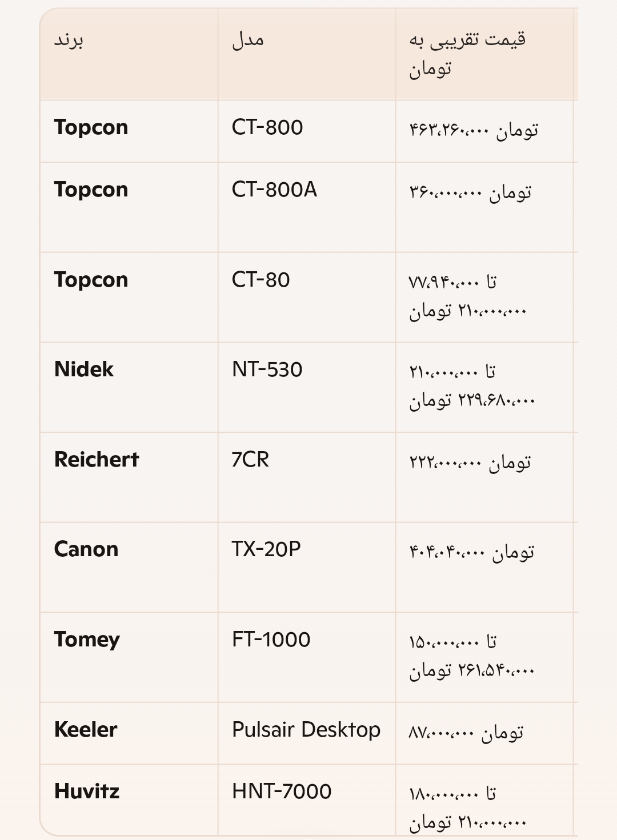
Task: Select the قیمت تقریبی به تومان header
Action: click(467, 54)
